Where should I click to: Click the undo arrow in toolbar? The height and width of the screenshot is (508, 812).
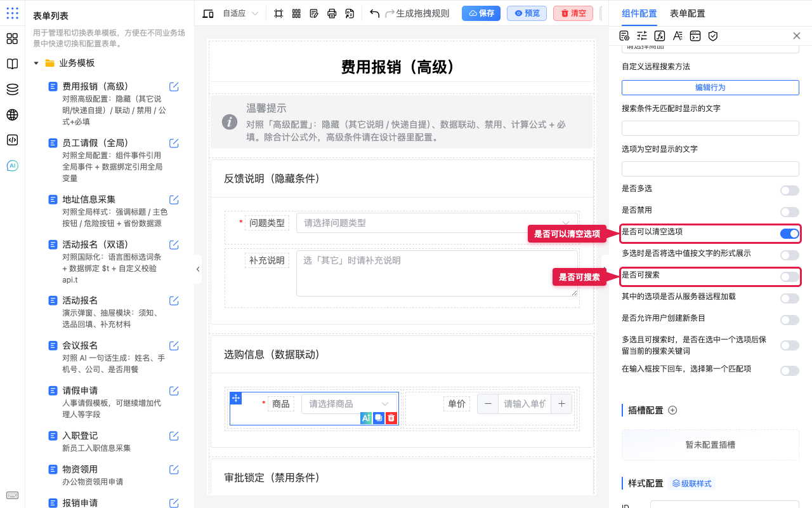pyautogui.click(x=374, y=13)
